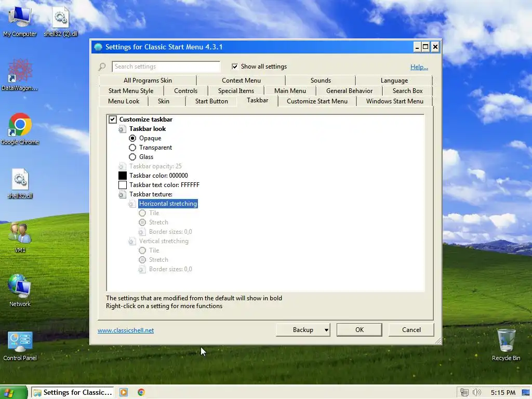Toggle Show all settings checkbox
Viewport: 532px width, 399px height.
click(x=234, y=66)
